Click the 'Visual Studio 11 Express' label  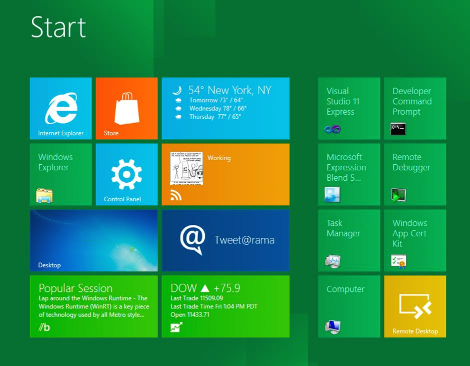[x=343, y=101]
